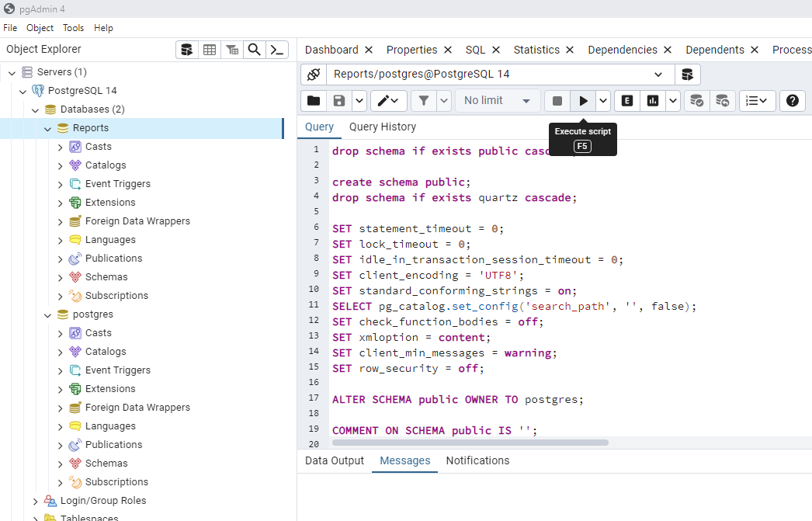812x521 pixels.
Task: Switch to the Data Output tab
Action: click(334, 460)
